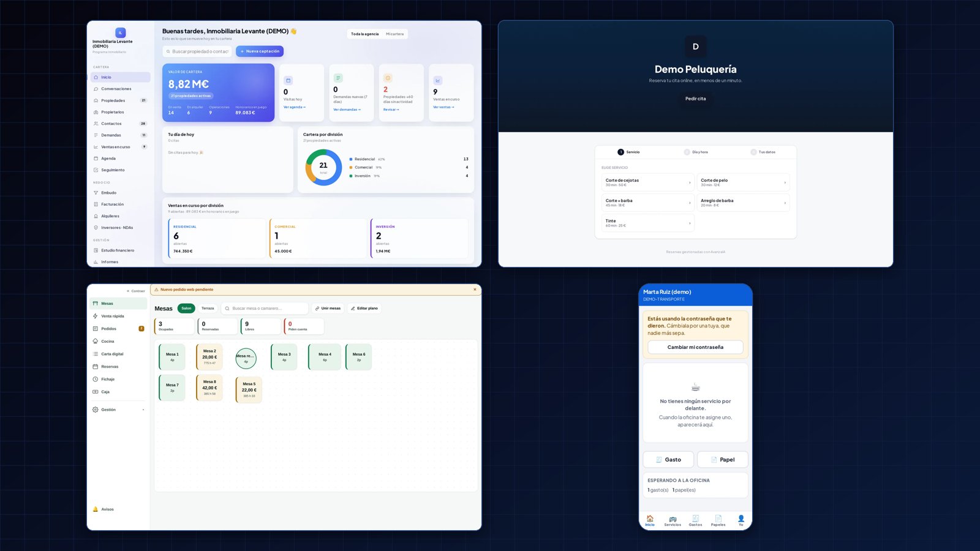Click Pedir cita on Demo Peluquería
This screenshot has width=980, height=551.
pos(695,99)
